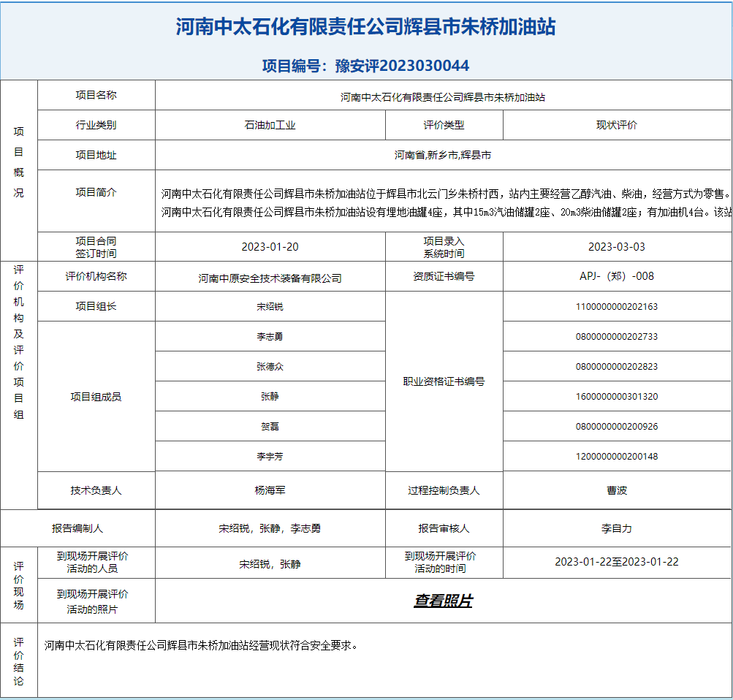
Task: Click the 项目名称 label cell
Action: pyautogui.click(x=96, y=95)
